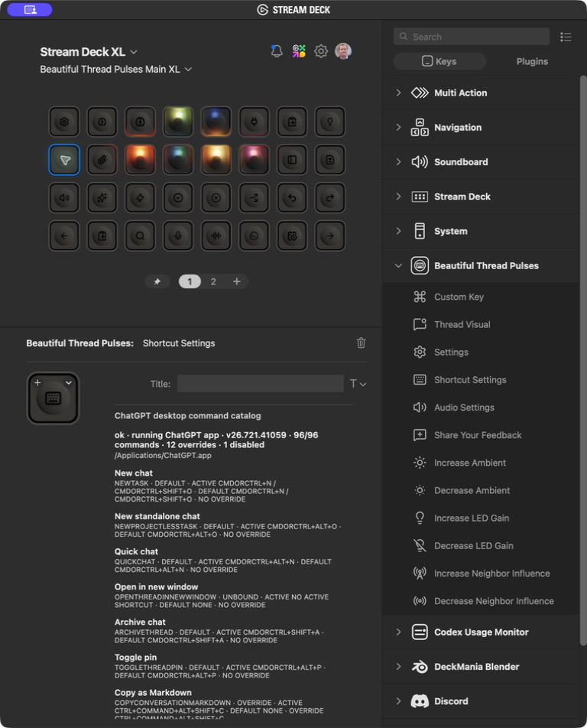Open the colorful Marketplace icon
587x728 pixels.
click(x=299, y=51)
